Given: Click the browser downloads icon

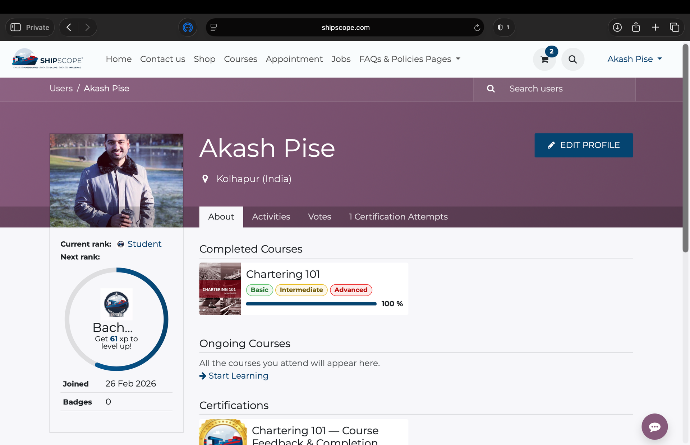Looking at the screenshot, I should click(x=617, y=27).
